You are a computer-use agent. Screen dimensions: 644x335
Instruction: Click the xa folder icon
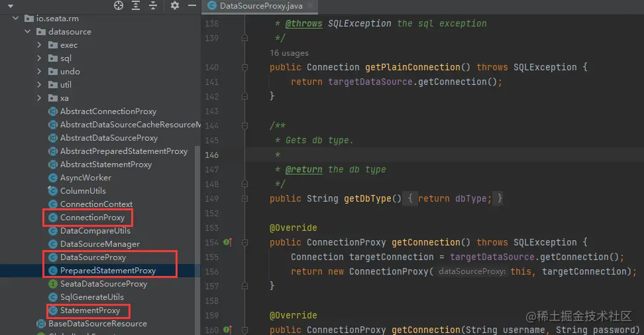point(53,98)
